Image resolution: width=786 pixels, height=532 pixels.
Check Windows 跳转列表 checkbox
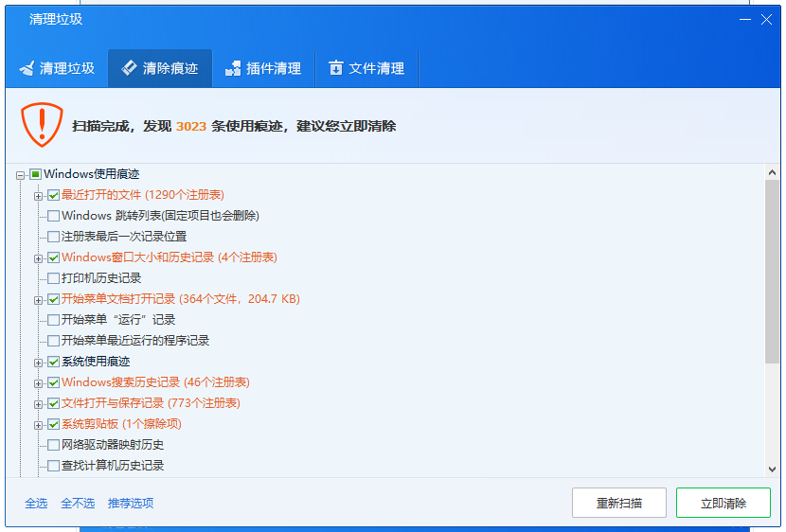coord(54,216)
